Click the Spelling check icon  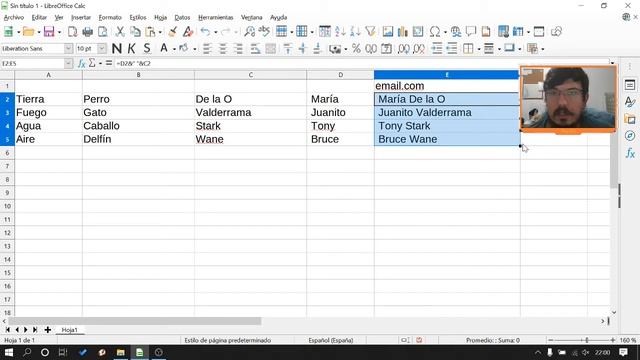pyautogui.click(x=264, y=31)
